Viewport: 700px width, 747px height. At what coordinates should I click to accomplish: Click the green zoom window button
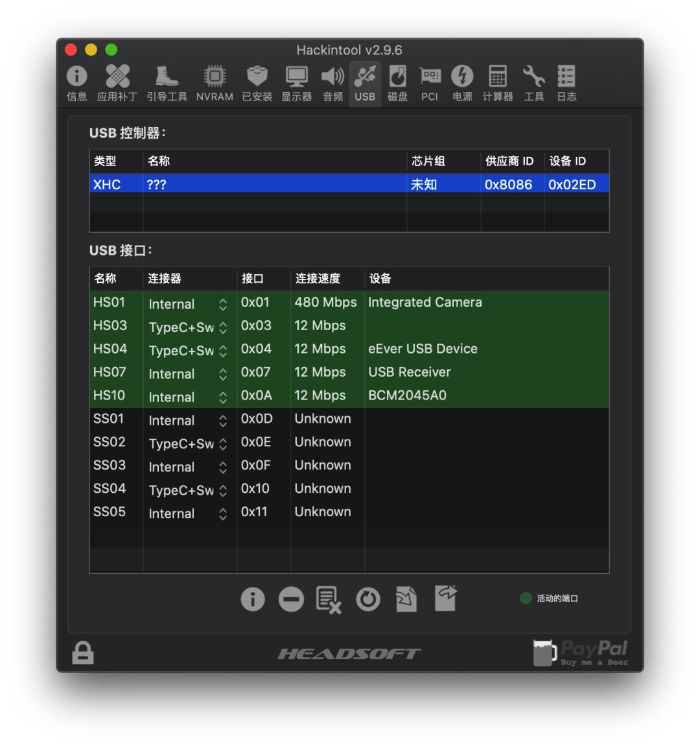coord(111,49)
